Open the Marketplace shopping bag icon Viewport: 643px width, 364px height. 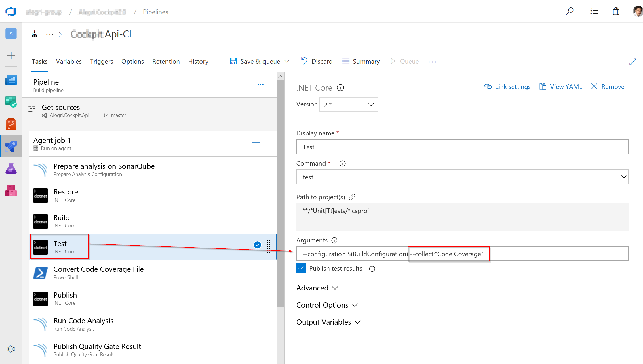[616, 11]
